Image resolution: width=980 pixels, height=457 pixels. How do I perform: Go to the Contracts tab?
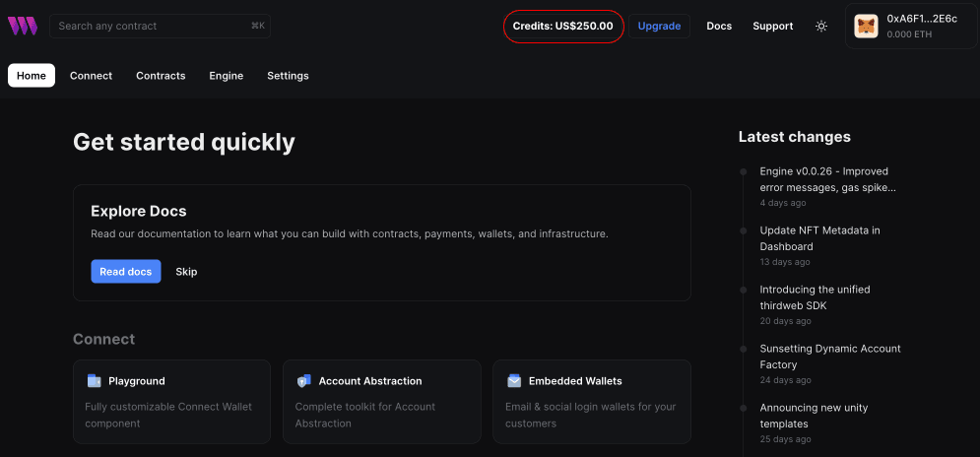[161, 76]
